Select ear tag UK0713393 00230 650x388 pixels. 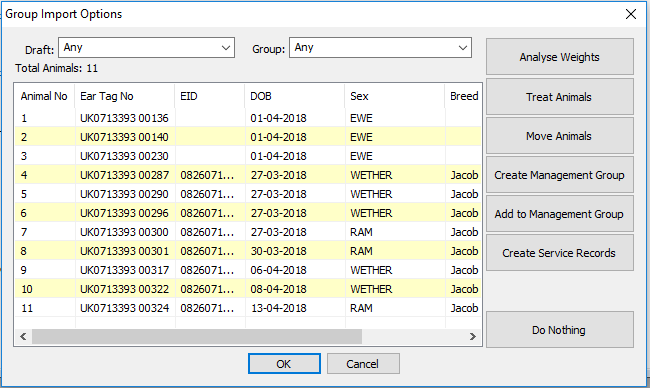pos(124,156)
